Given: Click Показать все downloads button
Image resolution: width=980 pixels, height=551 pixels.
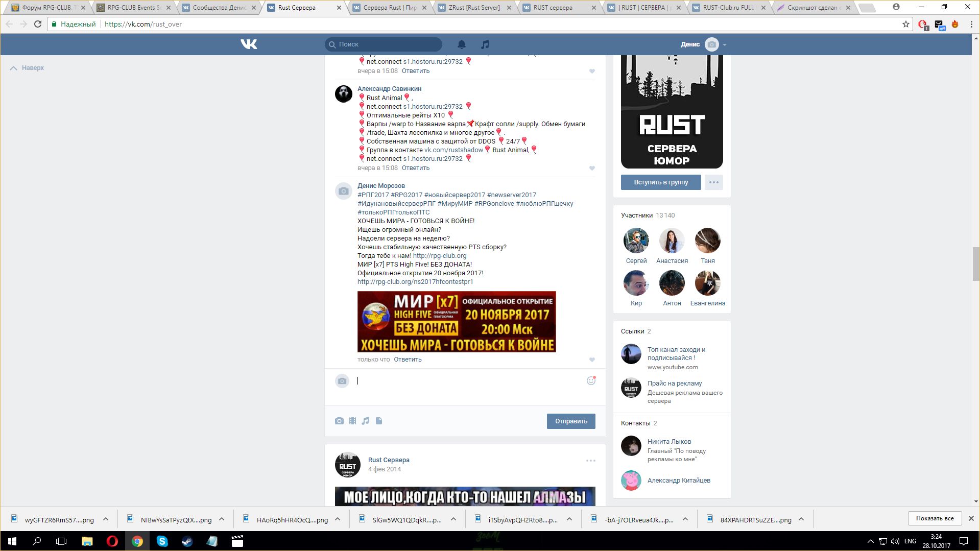Looking at the screenshot, I should 935,518.
